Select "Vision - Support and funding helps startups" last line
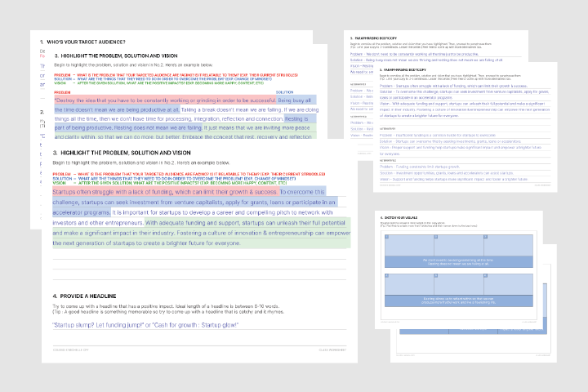The width and height of the screenshot is (588, 392). coord(454,180)
